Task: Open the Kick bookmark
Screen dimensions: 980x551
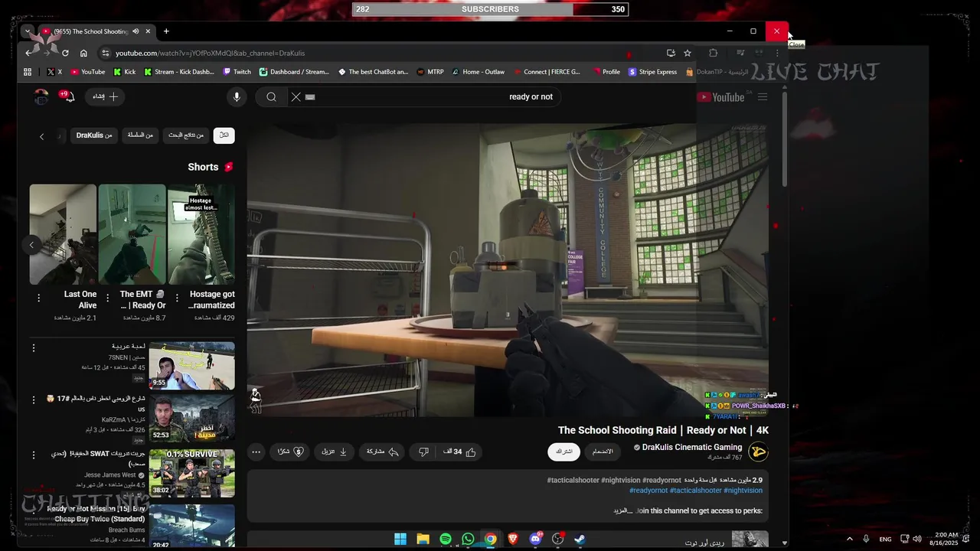Action: (x=124, y=72)
